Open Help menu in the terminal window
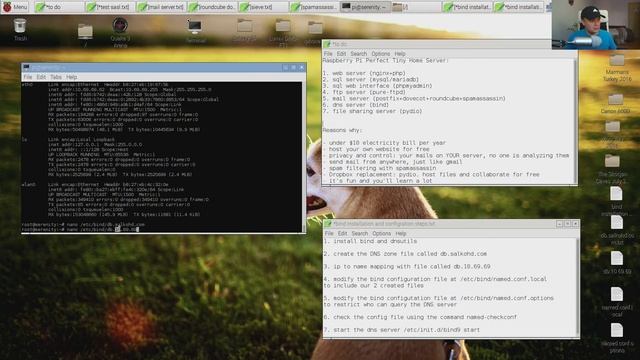 coord(71,77)
